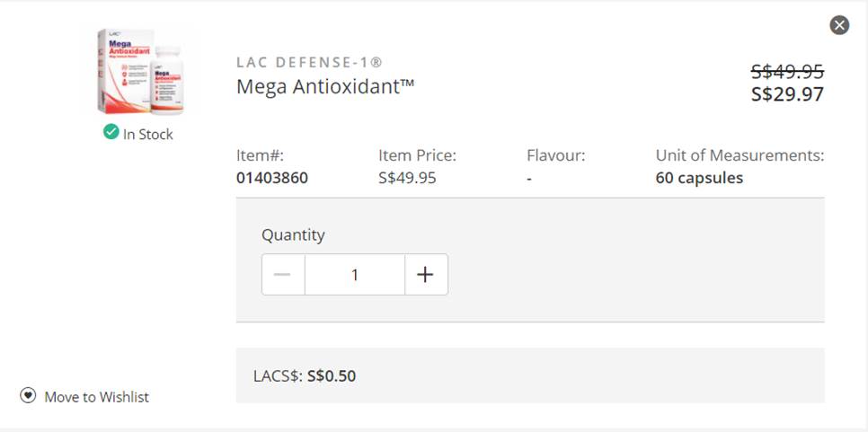Click the In Stock status text
The height and width of the screenshot is (432, 868).
(148, 135)
